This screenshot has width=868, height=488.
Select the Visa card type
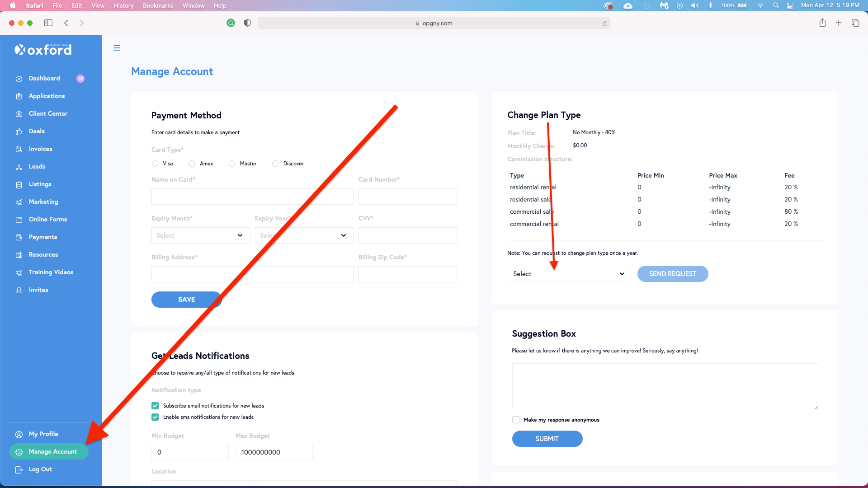pos(155,164)
